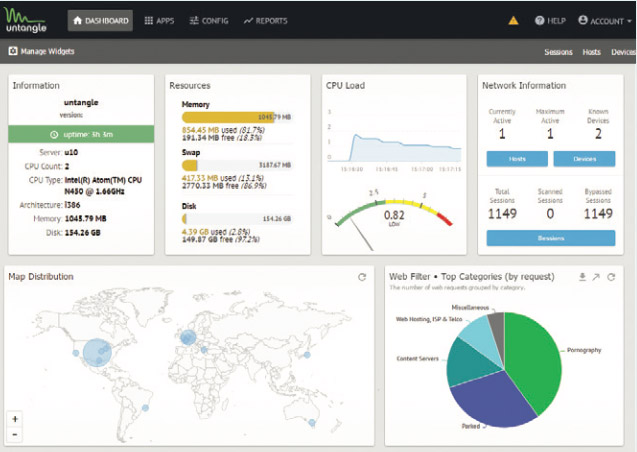Click the Disk usage bar
637x452 pixels.
(236, 219)
